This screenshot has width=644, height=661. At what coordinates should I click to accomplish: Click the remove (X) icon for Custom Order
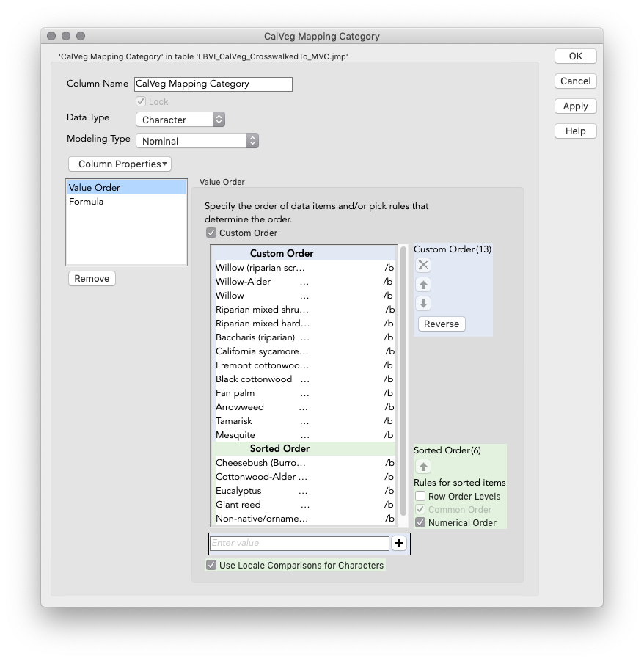[x=423, y=265]
